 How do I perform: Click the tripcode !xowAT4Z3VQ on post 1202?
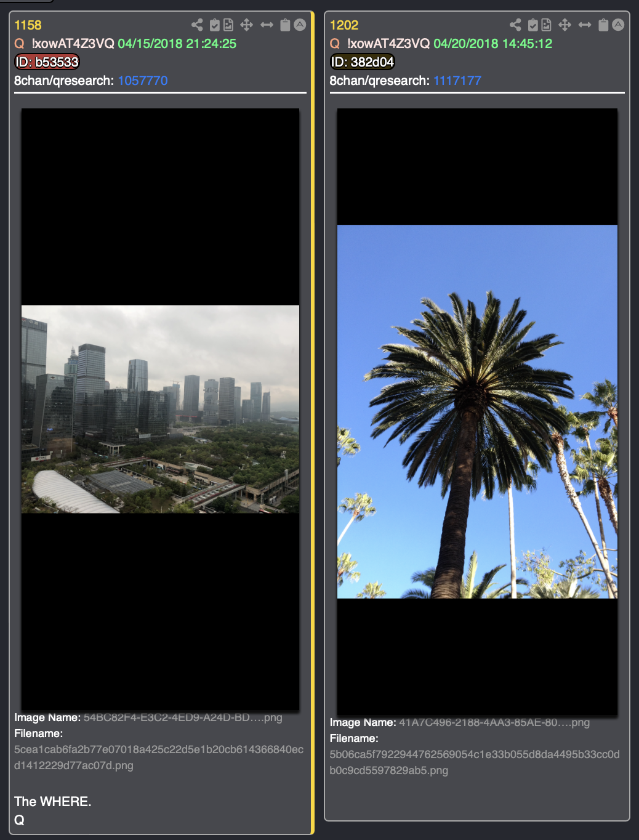[388, 44]
